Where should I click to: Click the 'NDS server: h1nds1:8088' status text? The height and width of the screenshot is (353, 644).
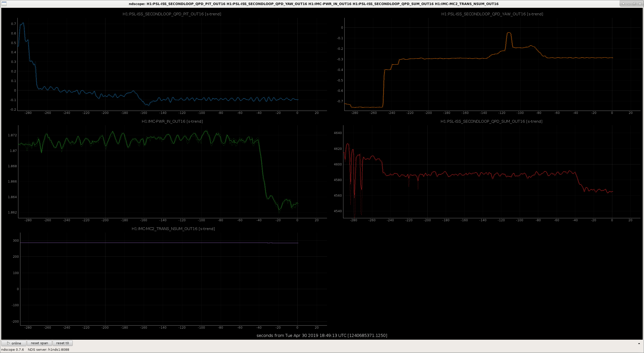[49, 350]
